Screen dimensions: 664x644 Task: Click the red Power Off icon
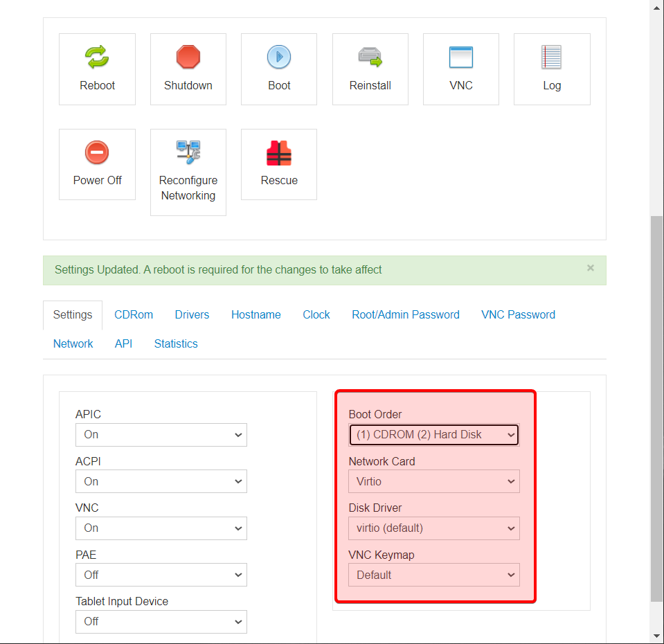point(97,152)
